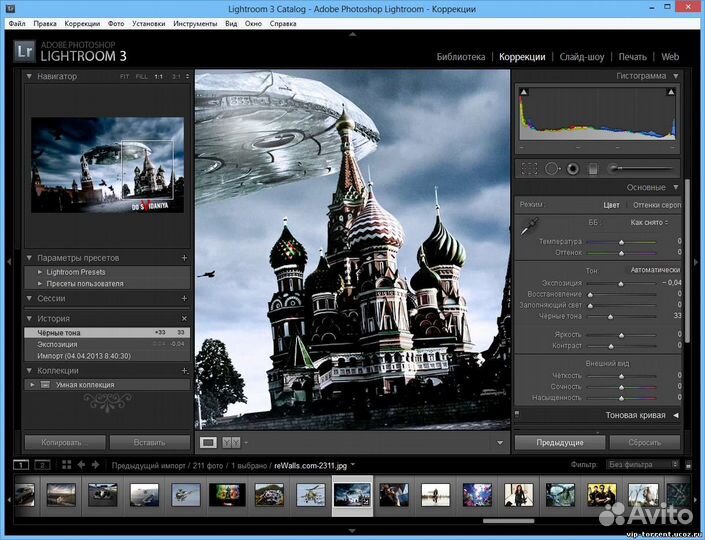Viewport: 705px width, 540px height.
Task: Collapse the Параметры пресетов panel
Action: coord(29,258)
